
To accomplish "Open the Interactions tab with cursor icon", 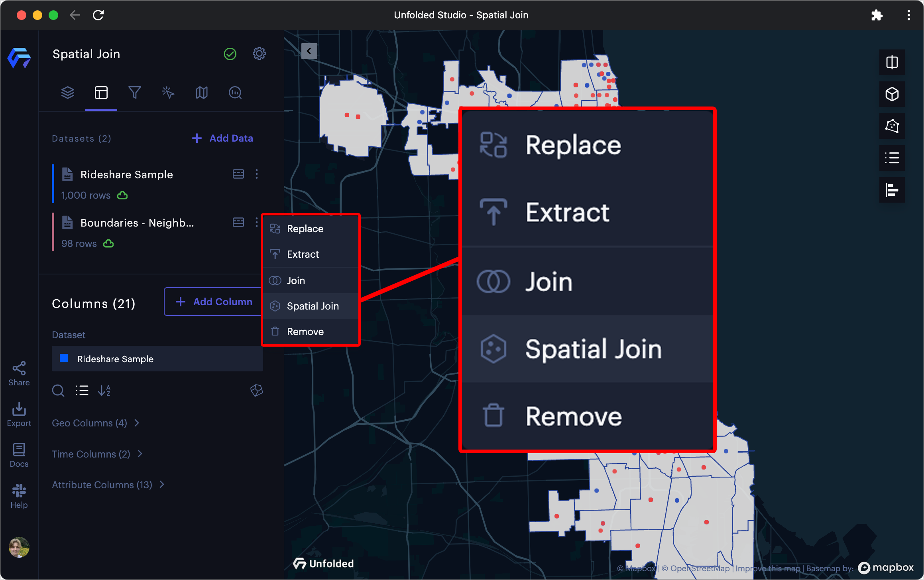I will point(168,93).
